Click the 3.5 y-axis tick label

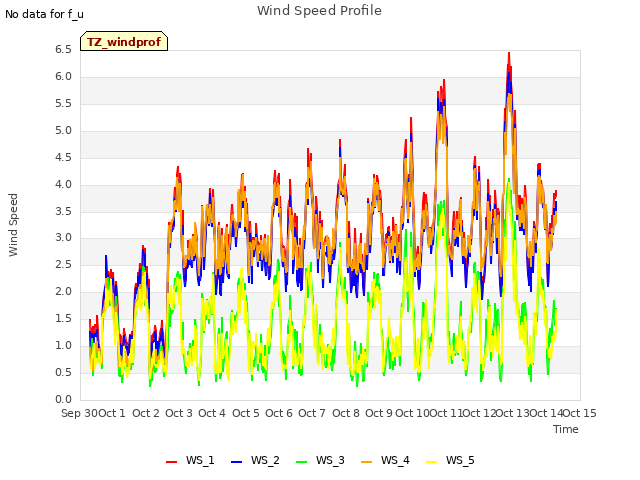[x=63, y=211]
